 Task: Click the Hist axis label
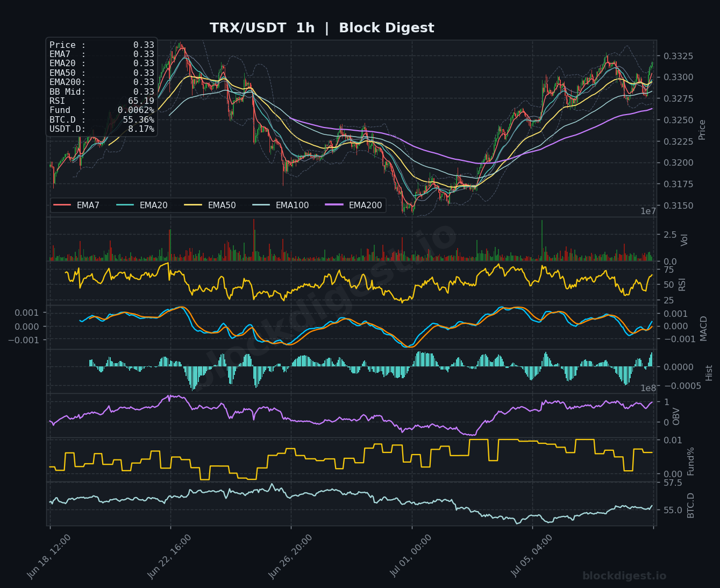[x=709, y=373]
